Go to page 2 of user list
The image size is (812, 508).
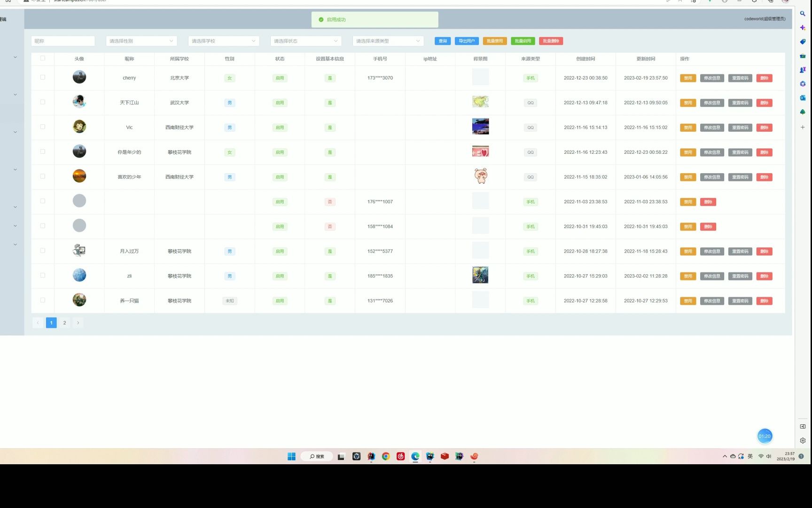tap(64, 323)
